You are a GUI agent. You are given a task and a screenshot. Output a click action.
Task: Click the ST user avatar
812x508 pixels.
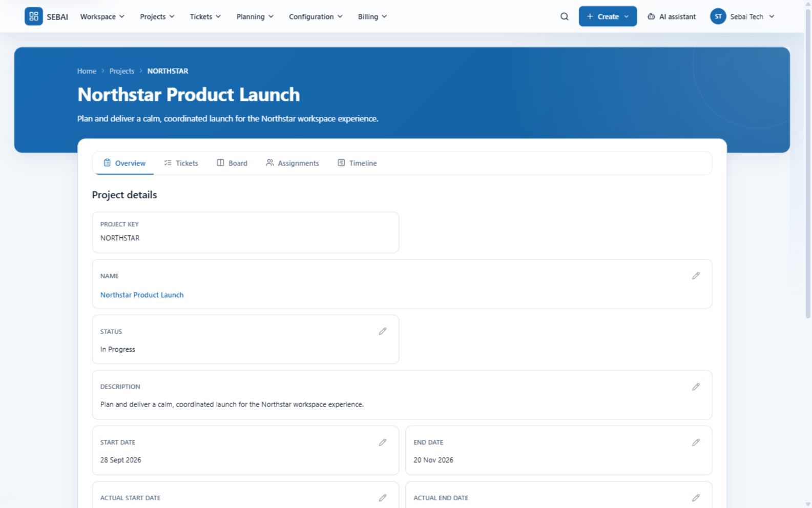(x=718, y=16)
